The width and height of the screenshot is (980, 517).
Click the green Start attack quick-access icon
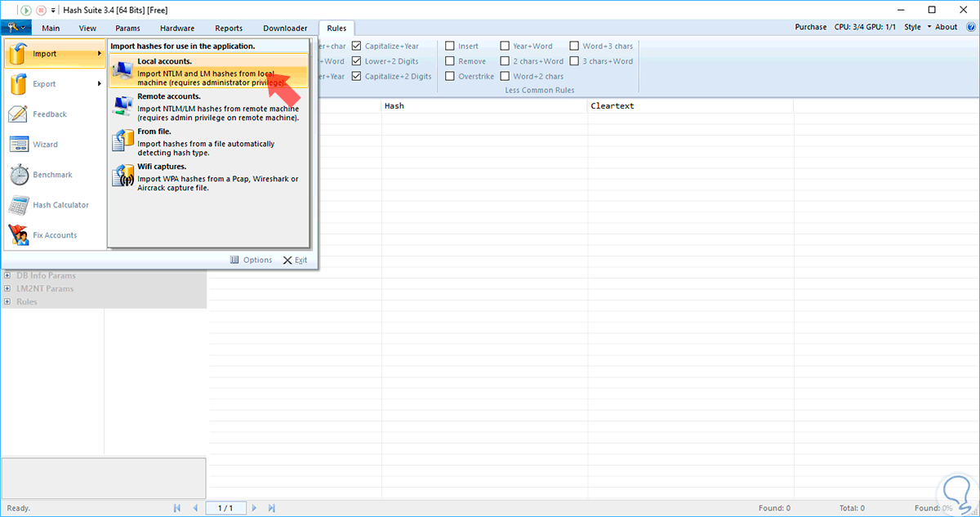pyautogui.click(x=26, y=10)
